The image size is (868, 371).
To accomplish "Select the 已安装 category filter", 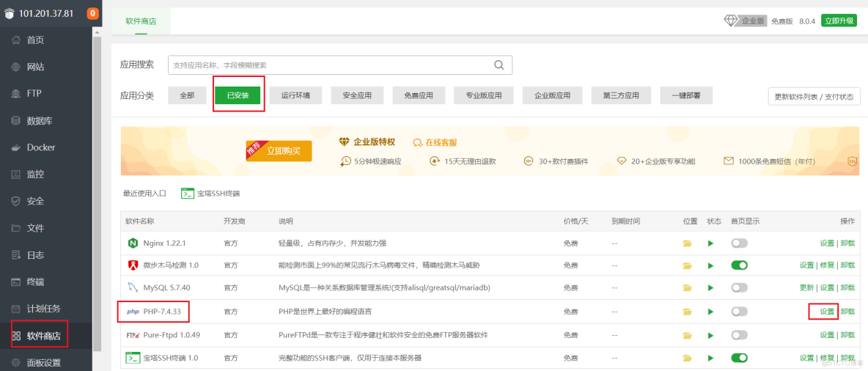I will tap(238, 95).
